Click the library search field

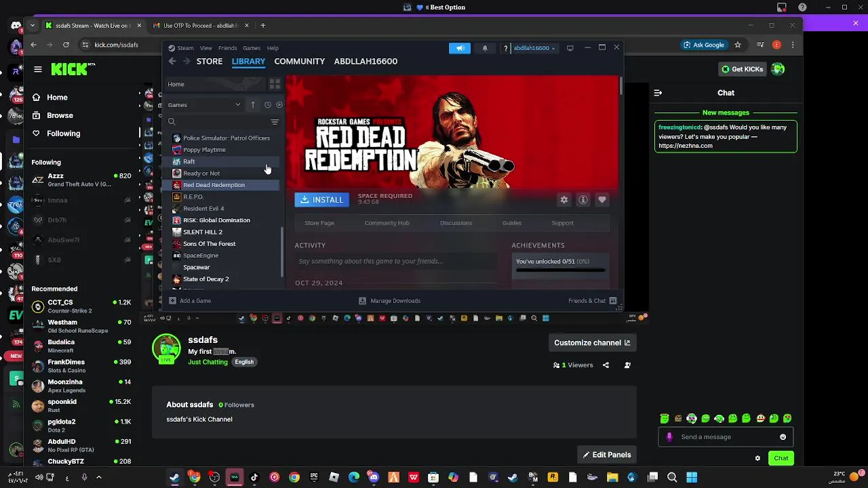[x=217, y=122]
